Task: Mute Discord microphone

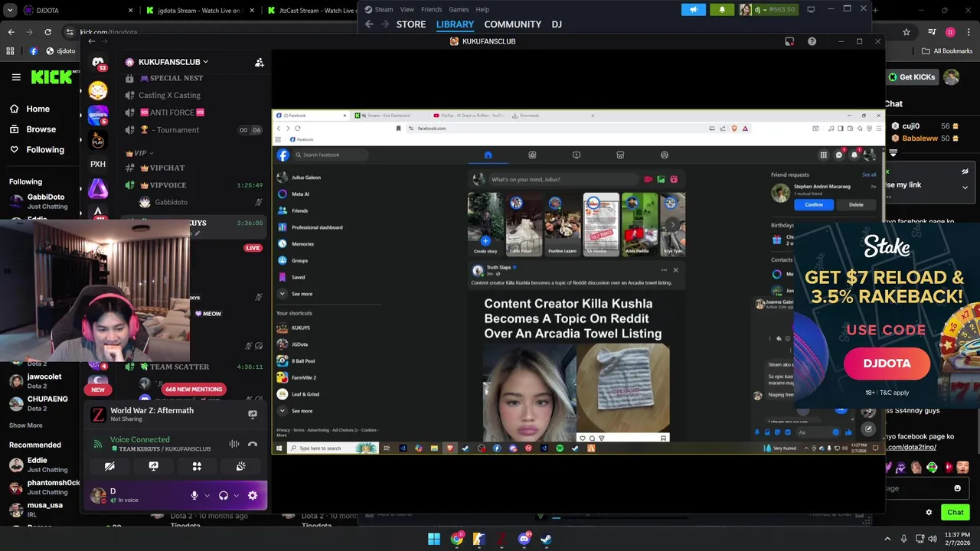Action: [x=194, y=495]
